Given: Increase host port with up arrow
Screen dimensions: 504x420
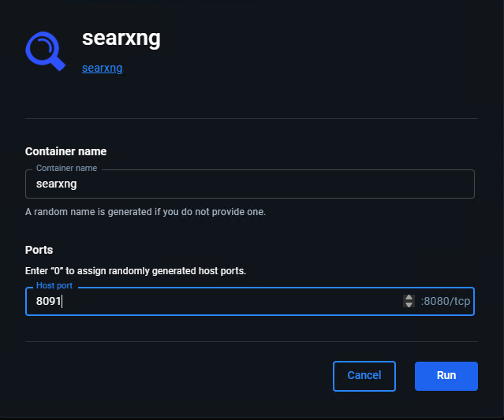Looking at the screenshot, I should point(409,297).
